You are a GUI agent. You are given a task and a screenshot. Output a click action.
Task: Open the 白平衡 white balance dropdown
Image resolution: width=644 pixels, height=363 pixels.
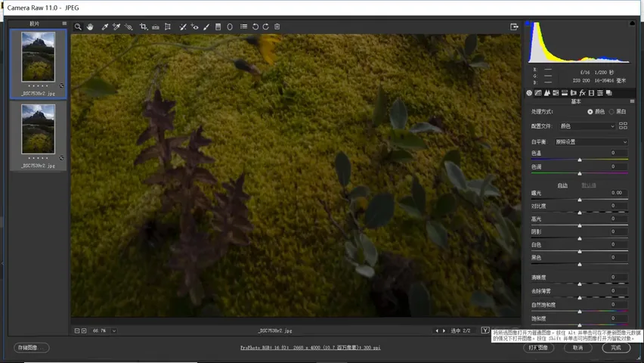(x=590, y=142)
